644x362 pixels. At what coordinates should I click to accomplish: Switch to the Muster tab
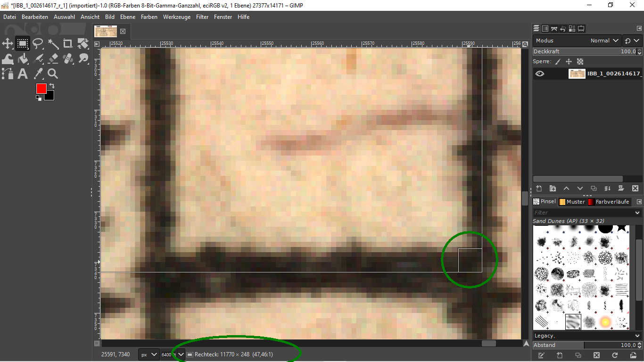point(572,202)
